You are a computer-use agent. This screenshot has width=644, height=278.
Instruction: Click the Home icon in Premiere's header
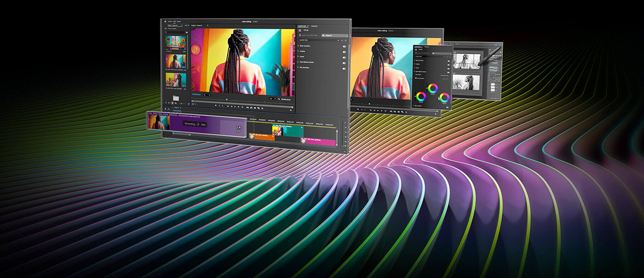click(165, 21)
